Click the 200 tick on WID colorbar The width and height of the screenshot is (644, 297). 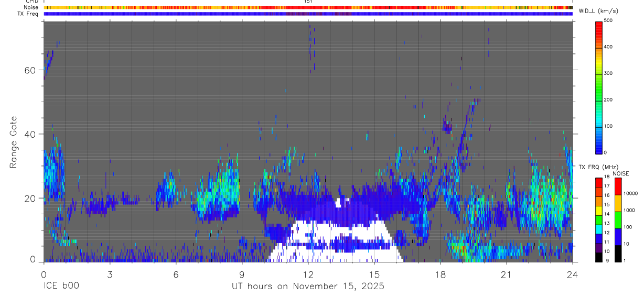click(x=608, y=100)
